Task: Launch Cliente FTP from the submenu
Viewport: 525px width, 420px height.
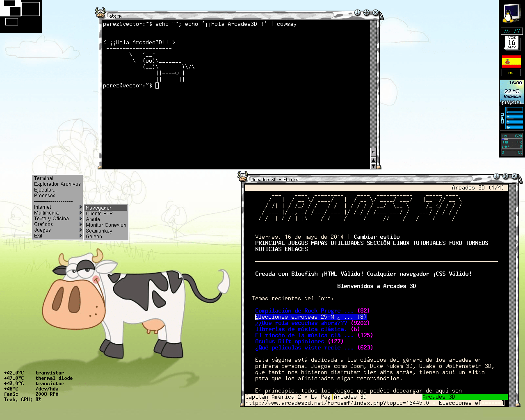Action: (x=106, y=214)
